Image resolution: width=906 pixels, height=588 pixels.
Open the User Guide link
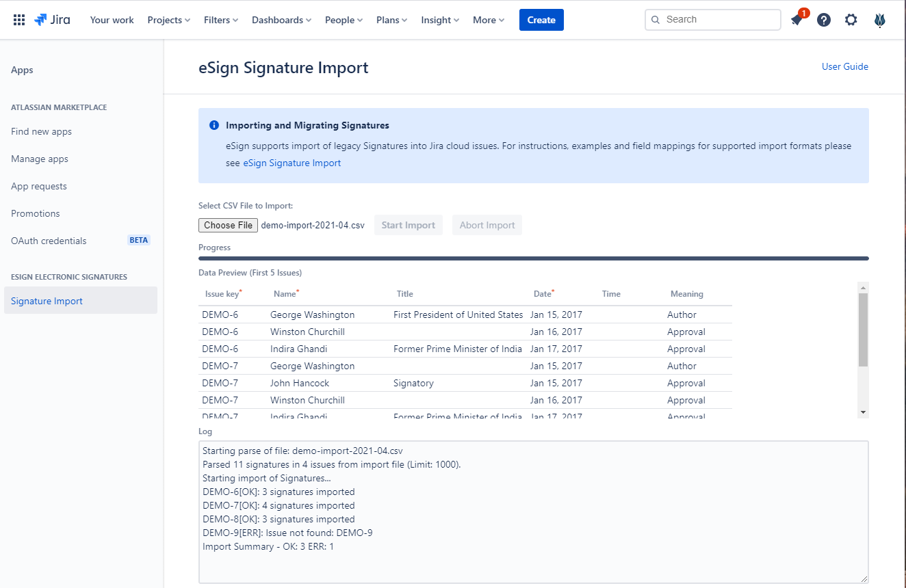[844, 66]
